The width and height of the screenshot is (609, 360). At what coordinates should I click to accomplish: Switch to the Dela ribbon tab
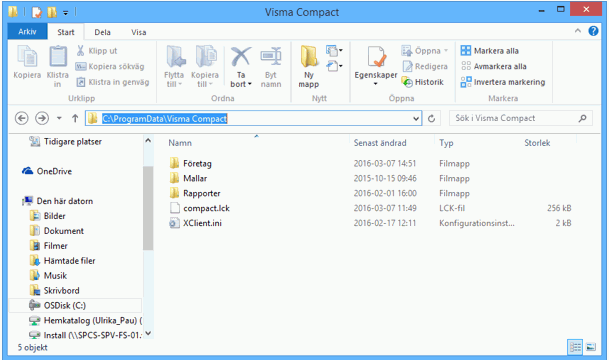click(x=103, y=32)
